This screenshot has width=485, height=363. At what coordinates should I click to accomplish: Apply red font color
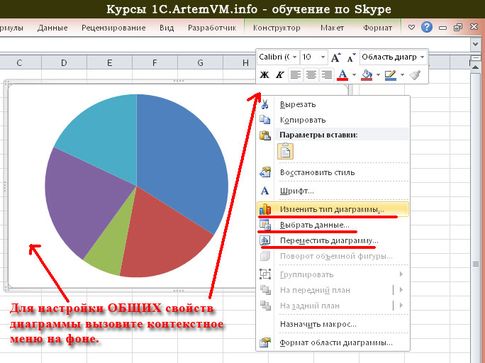[343, 75]
